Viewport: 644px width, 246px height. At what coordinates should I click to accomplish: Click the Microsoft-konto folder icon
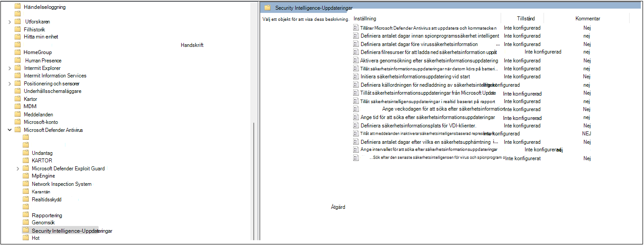tap(18, 122)
